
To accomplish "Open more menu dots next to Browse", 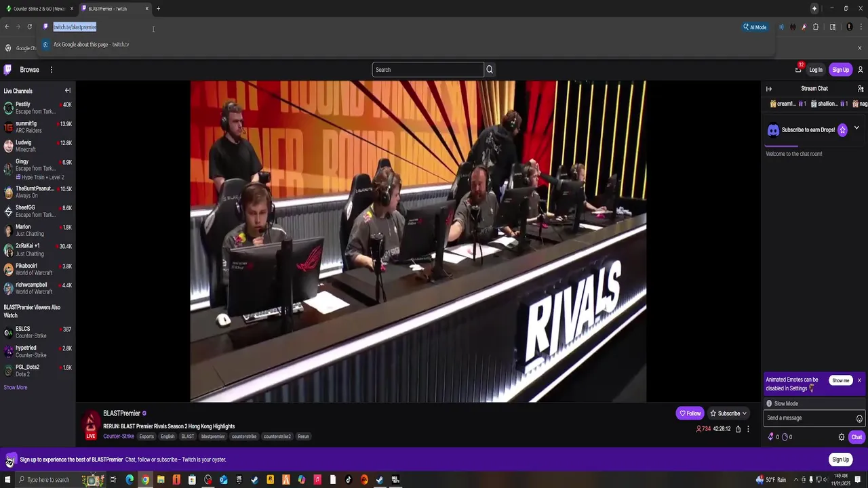I will (x=51, y=70).
